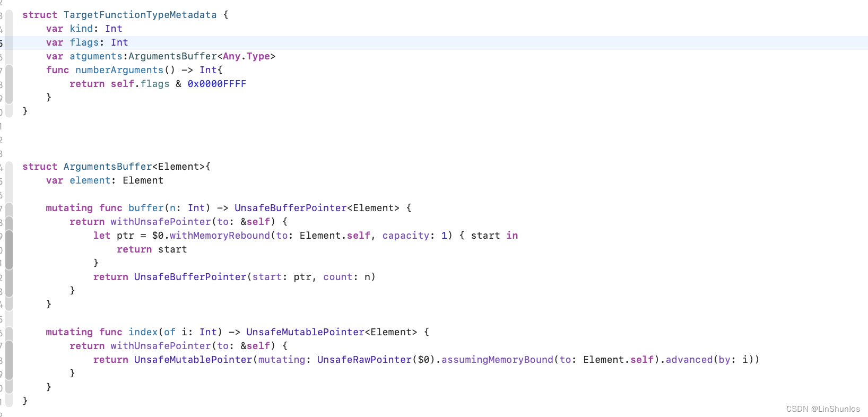Click 'Int' in the 'n: Int' buffer parameter

click(x=196, y=208)
